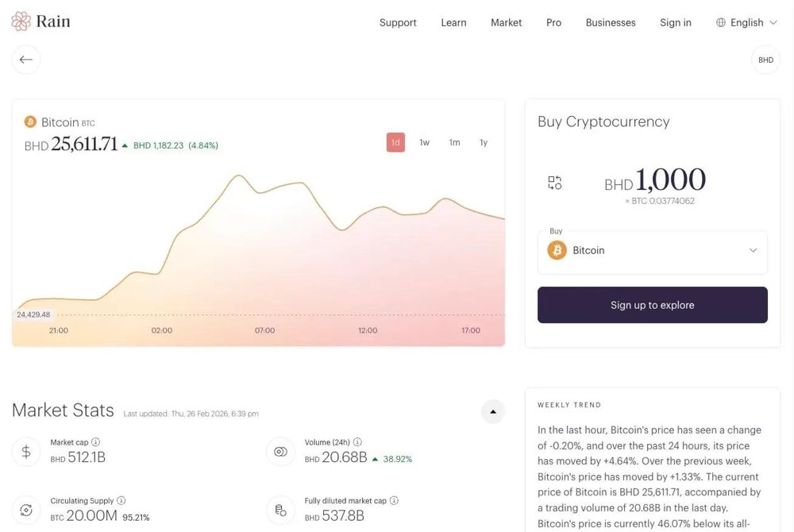Switch chart to 1w range
Image resolution: width=794 pixels, height=532 pixels.
tap(424, 143)
